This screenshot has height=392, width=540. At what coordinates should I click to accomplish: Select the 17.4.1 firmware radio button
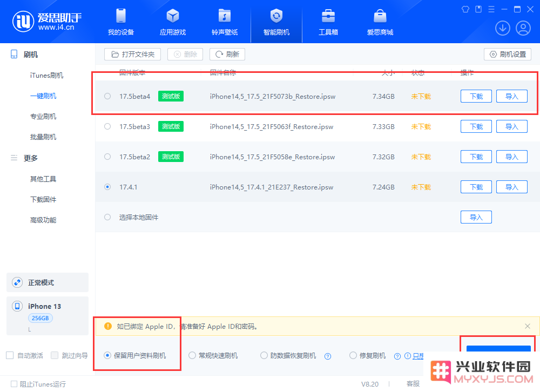(107, 187)
